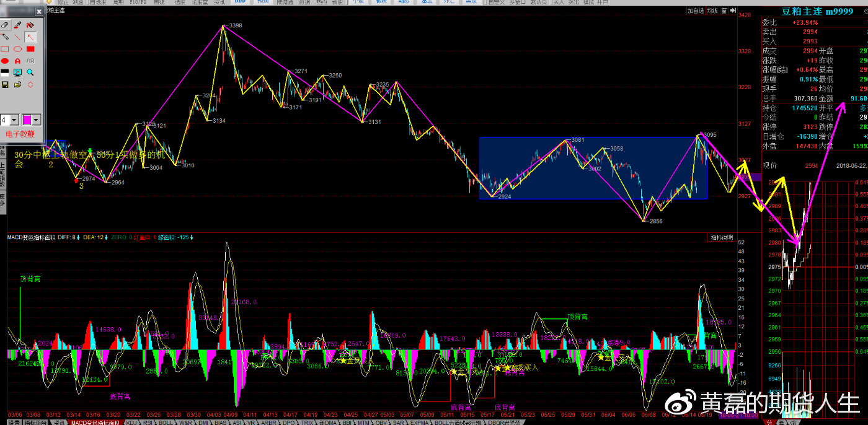The image size is (868, 425).
Task: Switch to the RSI indicator tab
Action: click(x=148, y=422)
